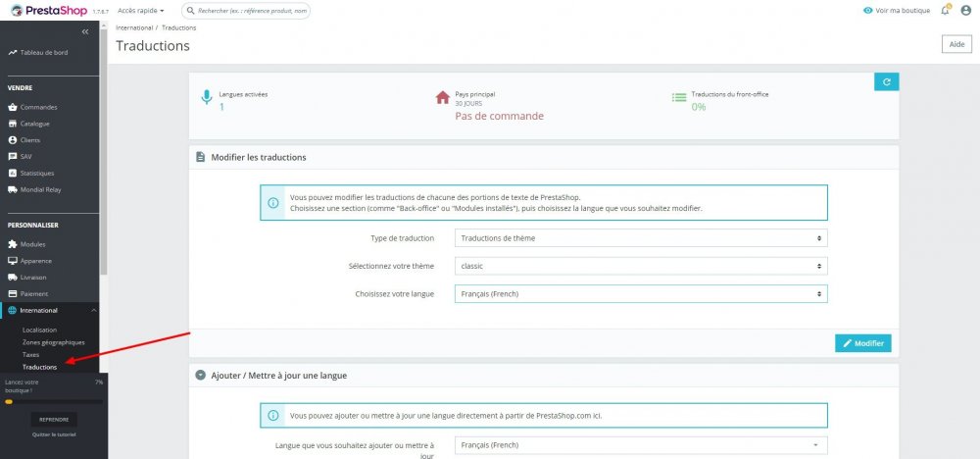Click info icon in translation hint box

(x=273, y=203)
